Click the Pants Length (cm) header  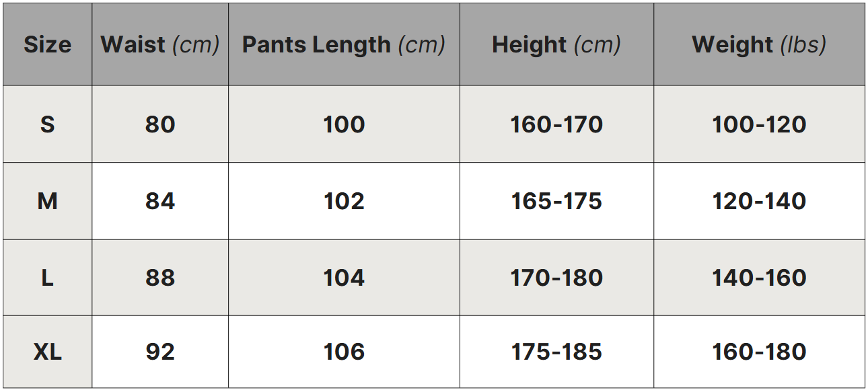point(344,44)
